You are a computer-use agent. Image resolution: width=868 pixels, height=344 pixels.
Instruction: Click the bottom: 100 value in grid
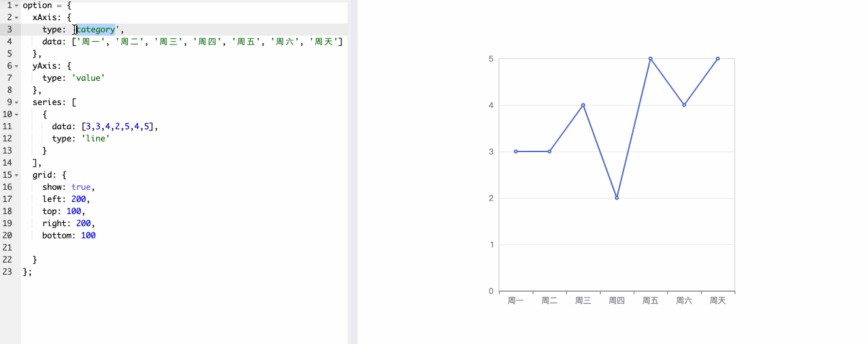point(88,236)
